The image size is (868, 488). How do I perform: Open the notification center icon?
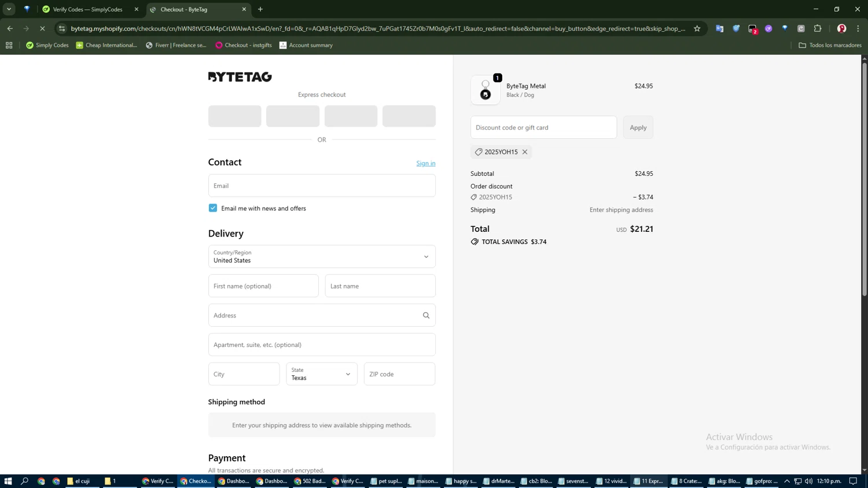(x=854, y=481)
